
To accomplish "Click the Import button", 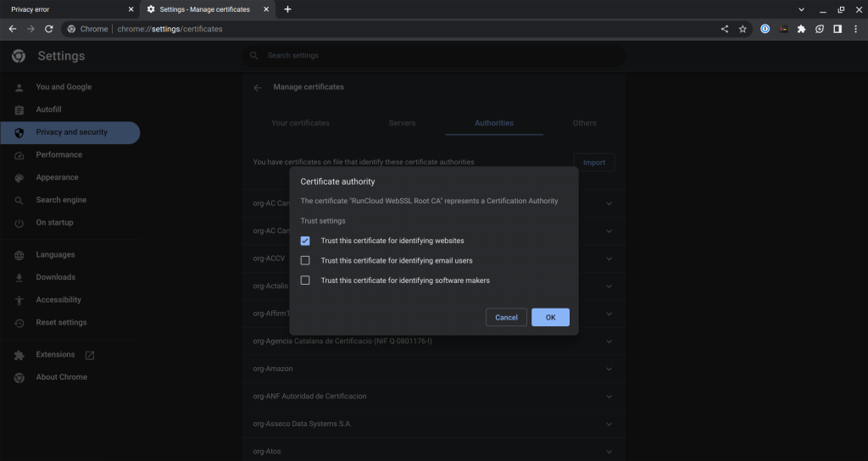I will click(x=594, y=162).
